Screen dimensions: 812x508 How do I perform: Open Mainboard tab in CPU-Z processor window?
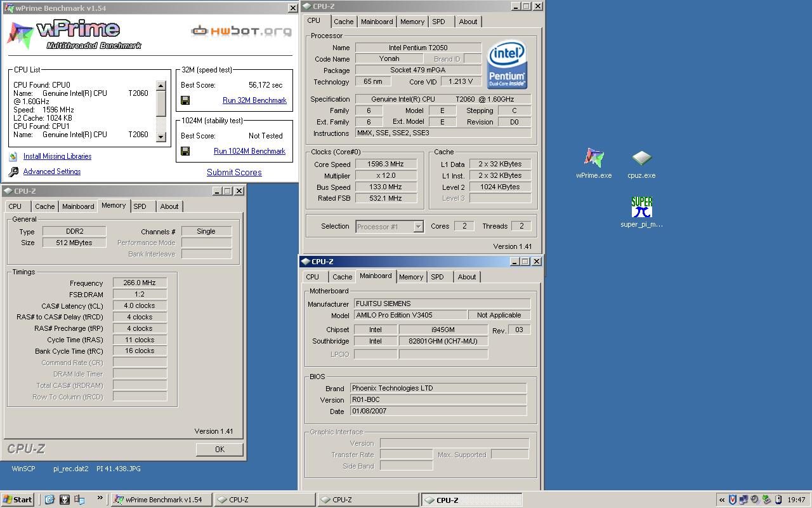click(377, 22)
